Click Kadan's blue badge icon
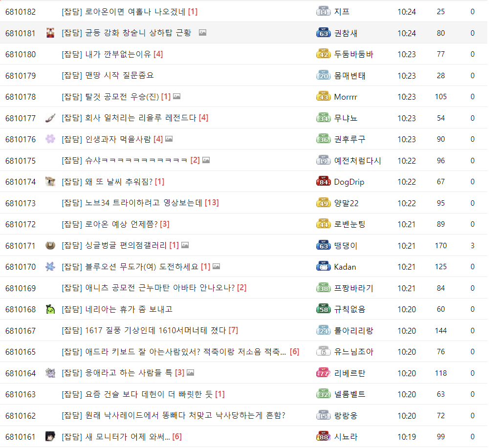499x448 pixels. point(324,267)
